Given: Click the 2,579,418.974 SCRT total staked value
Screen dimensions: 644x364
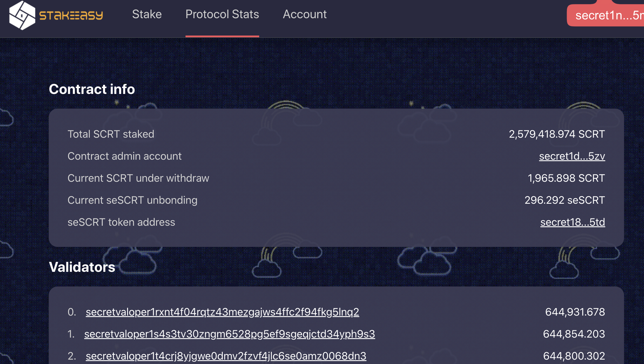Looking at the screenshot, I should (x=557, y=134).
